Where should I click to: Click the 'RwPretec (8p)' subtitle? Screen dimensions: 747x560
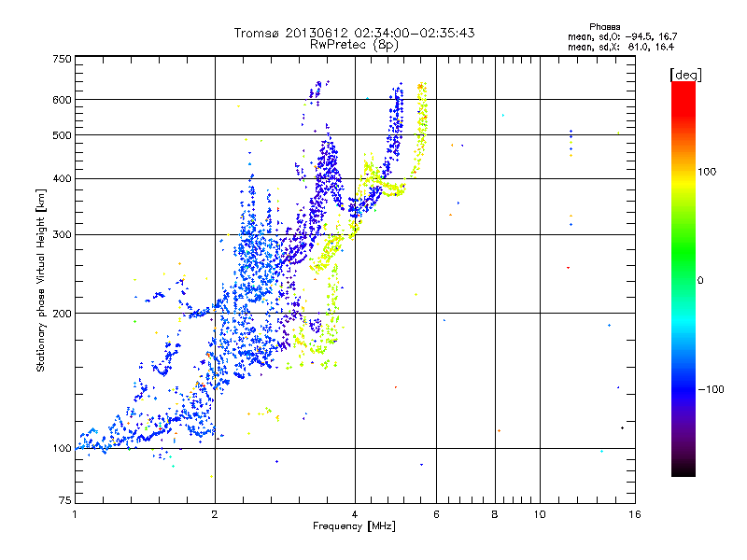point(354,45)
